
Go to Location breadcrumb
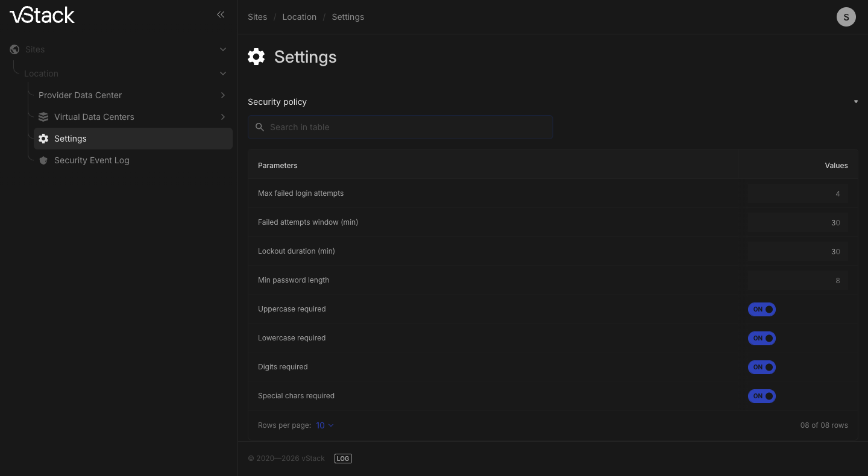[x=300, y=17]
